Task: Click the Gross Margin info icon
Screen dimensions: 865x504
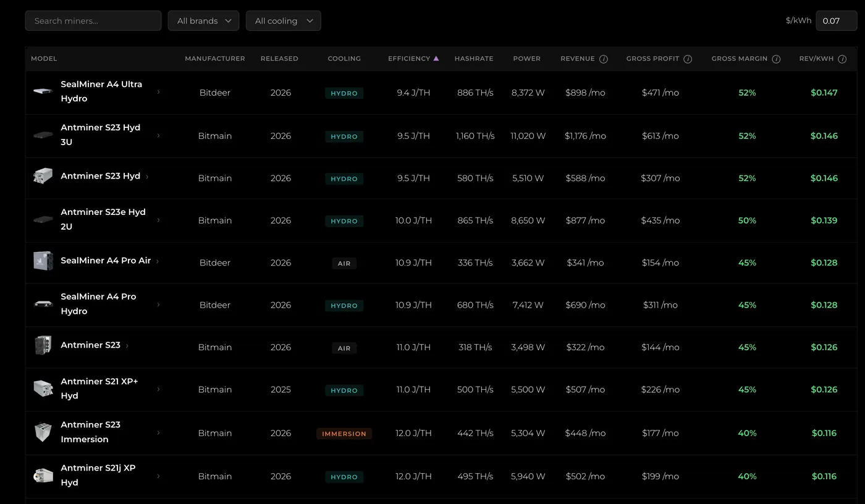Action: pyautogui.click(x=776, y=59)
